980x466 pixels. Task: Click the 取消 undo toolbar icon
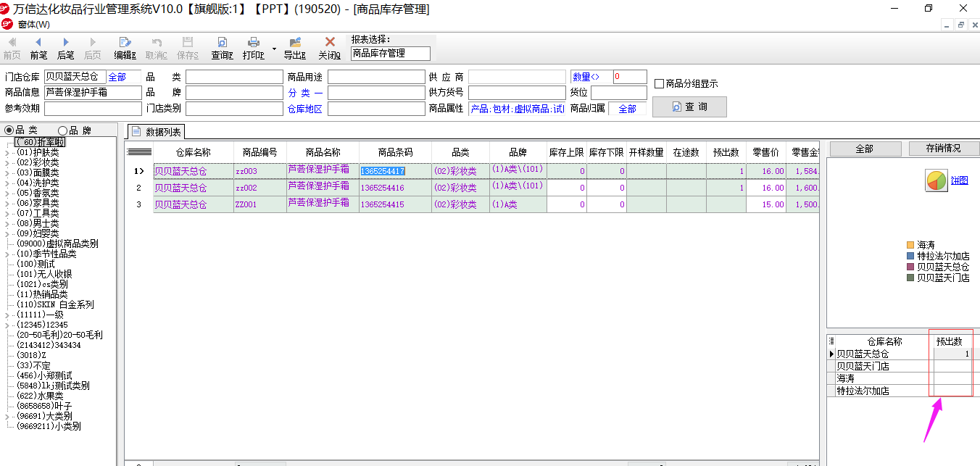click(157, 42)
